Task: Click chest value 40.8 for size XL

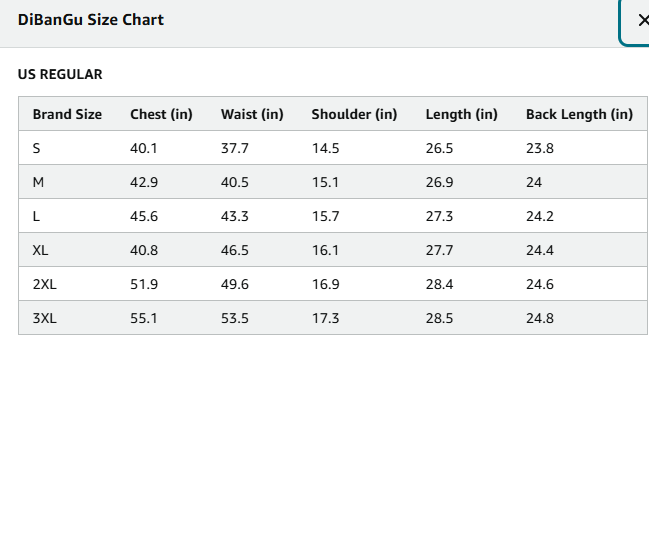Action: pos(144,250)
